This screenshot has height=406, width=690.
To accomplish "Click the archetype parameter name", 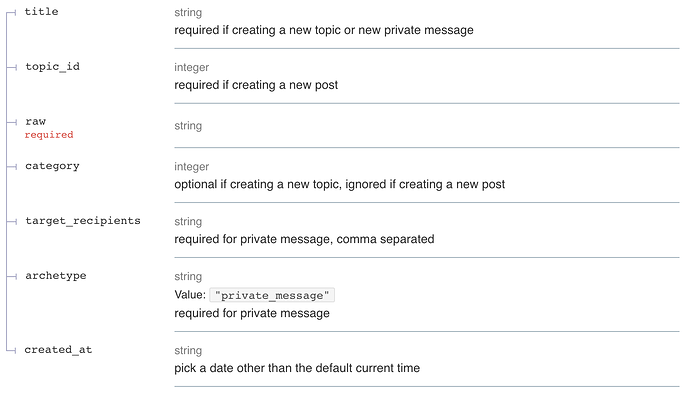I will click(x=56, y=276).
